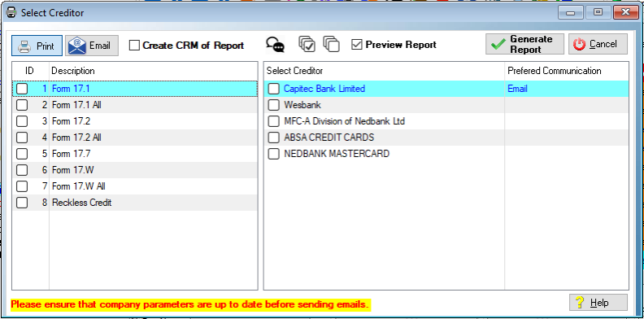Select the Wesbank creditor name

302,105
